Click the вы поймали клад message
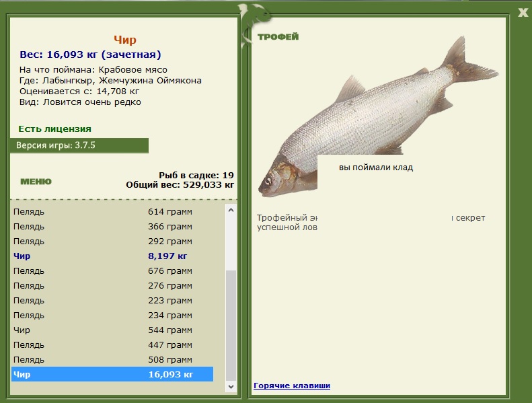This screenshot has width=532, height=403. tap(376, 168)
